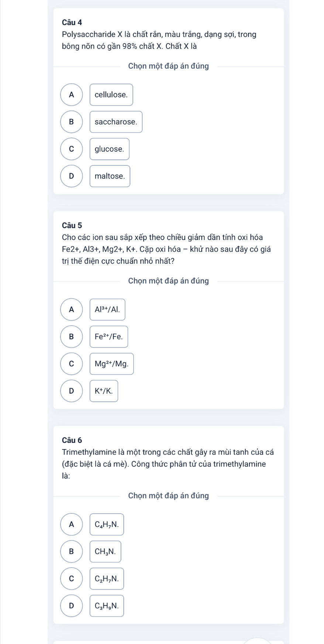Screen dimensions: 324x644
Task: Pick the Al³⁺/Al answer box
Action: click(x=107, y=309)
